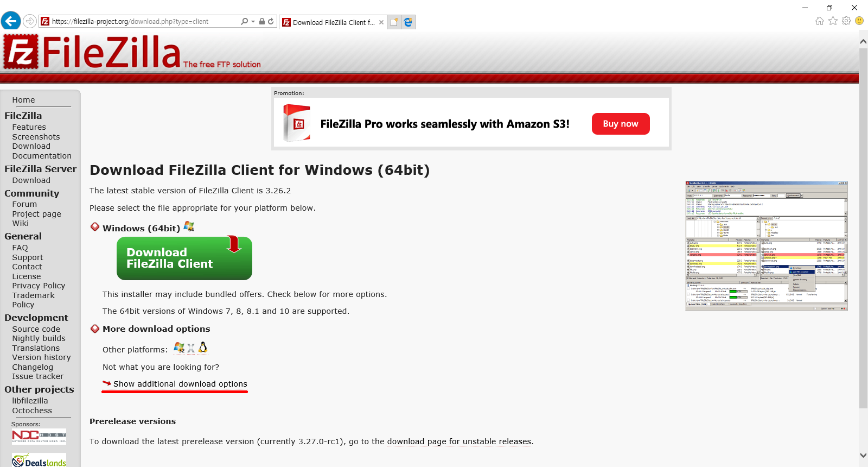Open a new tab

point(394,22)
